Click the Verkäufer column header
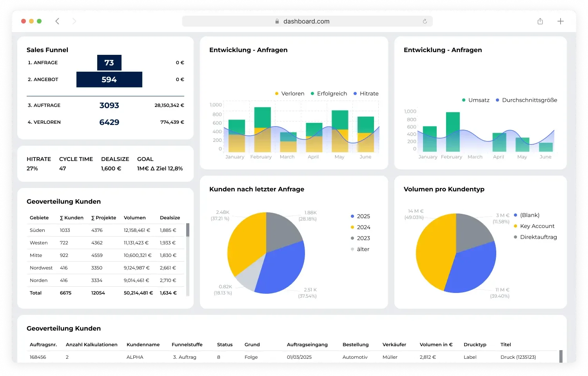 pos(394,345)
